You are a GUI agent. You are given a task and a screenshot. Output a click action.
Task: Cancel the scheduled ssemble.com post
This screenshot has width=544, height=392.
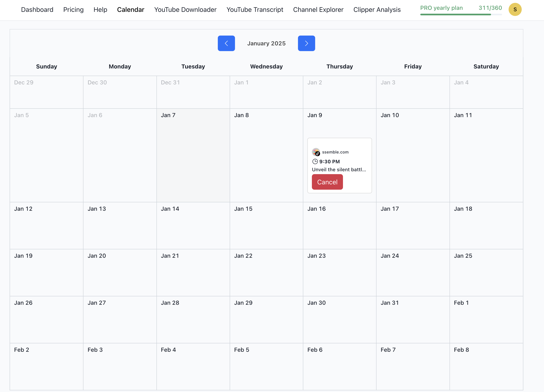click(x=327, y=182)
